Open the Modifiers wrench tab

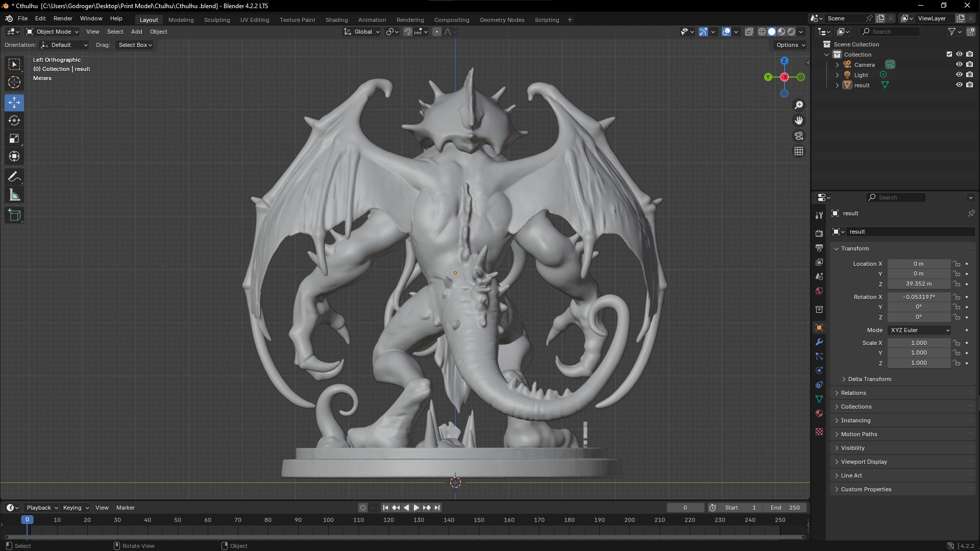point(819,342)
